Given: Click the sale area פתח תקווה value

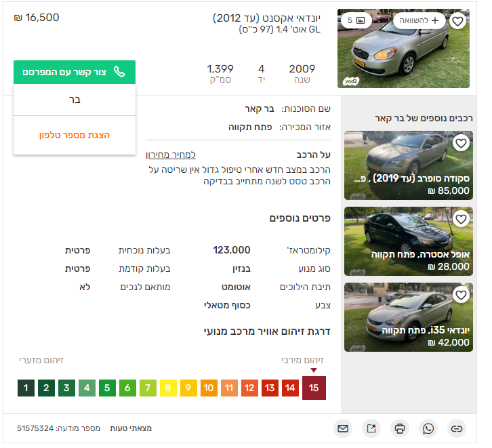Looking at the screenshot, I should pos(250,127).
